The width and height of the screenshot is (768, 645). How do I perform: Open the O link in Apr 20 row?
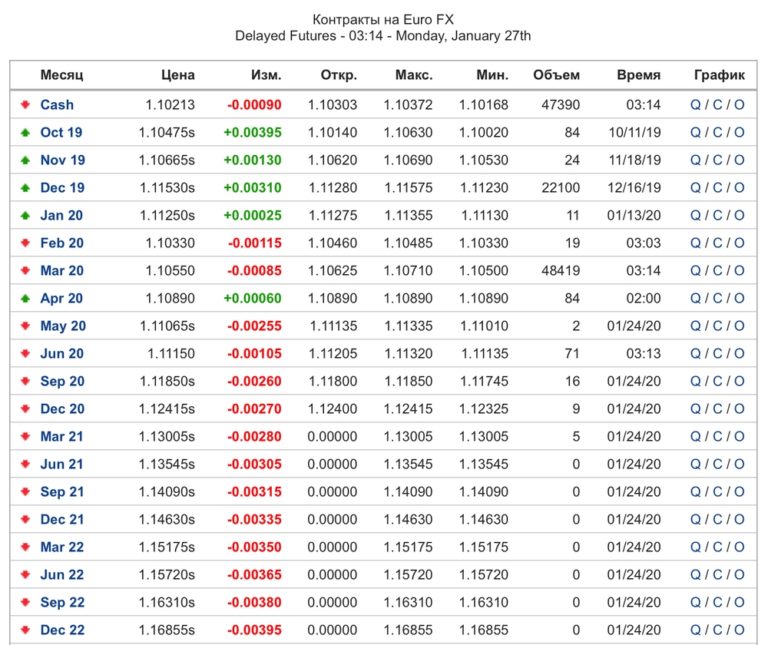[x=739, y=298]
